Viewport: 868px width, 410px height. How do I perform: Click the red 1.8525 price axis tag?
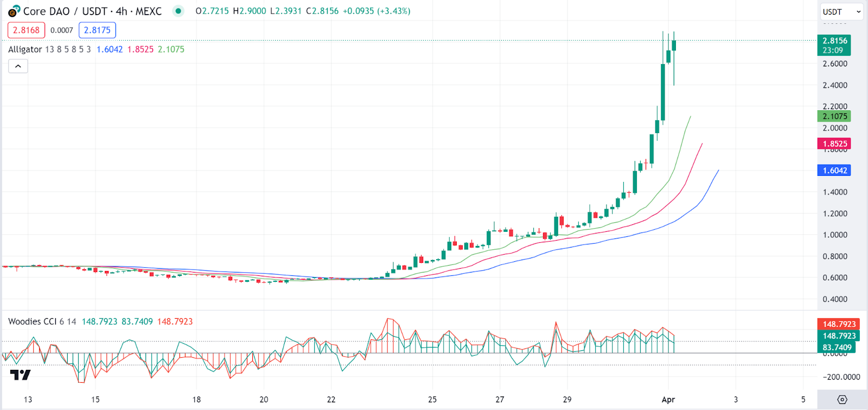(x=834, y=144)
